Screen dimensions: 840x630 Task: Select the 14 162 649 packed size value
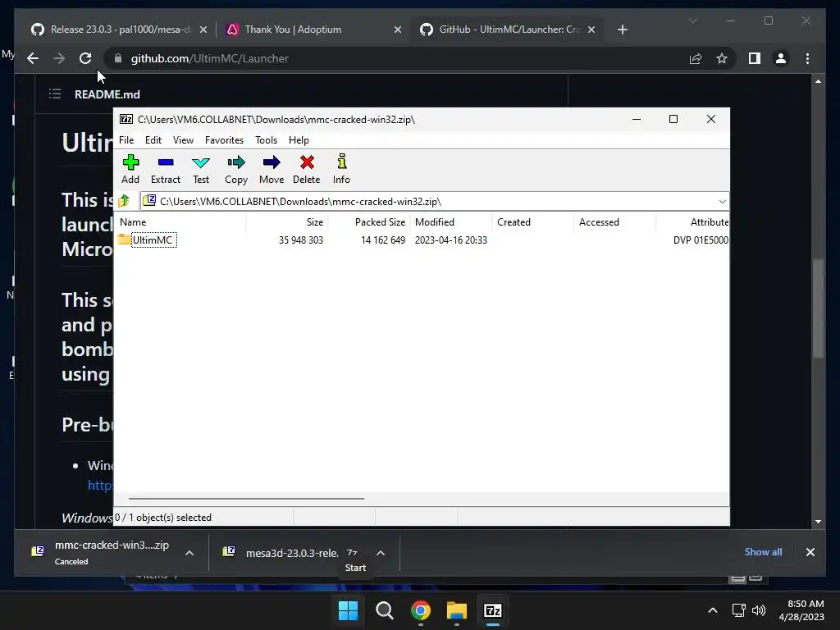tap(383, 240)
